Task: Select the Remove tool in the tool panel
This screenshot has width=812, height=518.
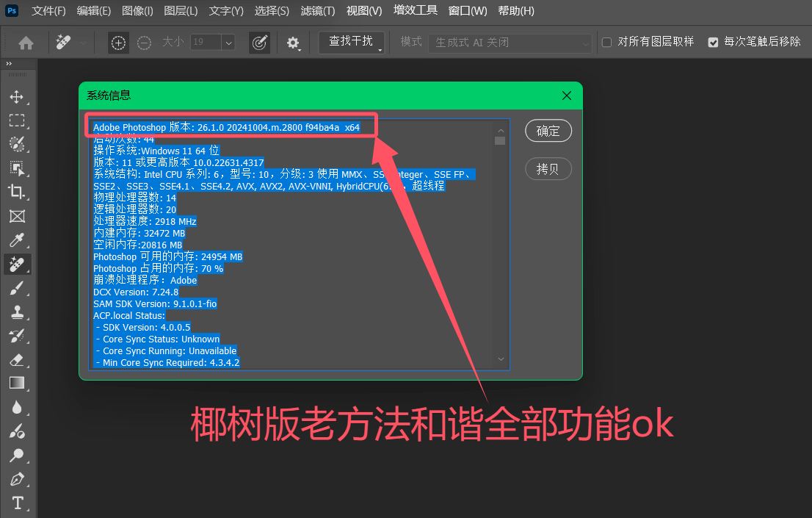Action: tap(17, 264)
